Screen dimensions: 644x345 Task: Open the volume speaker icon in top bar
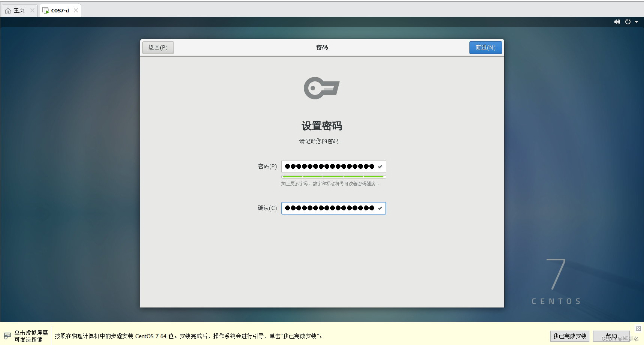[x=617, y=22]
